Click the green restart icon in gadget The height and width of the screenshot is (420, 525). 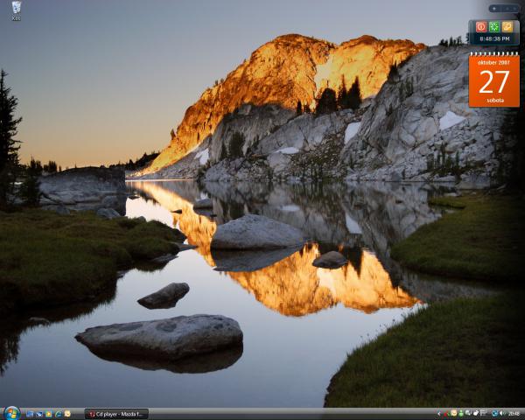point(493,26)
